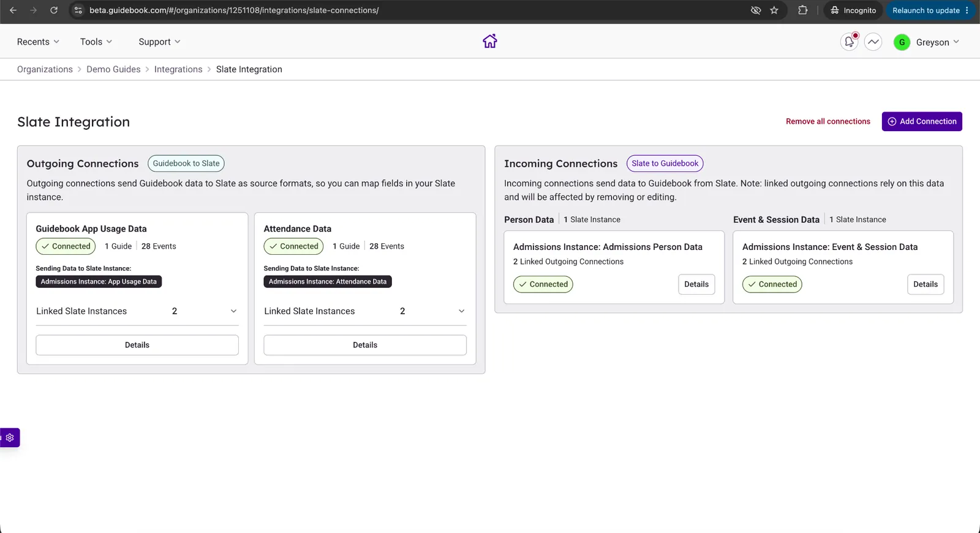Click the tracking protection eye icon
980x533 pixels.
756,10
